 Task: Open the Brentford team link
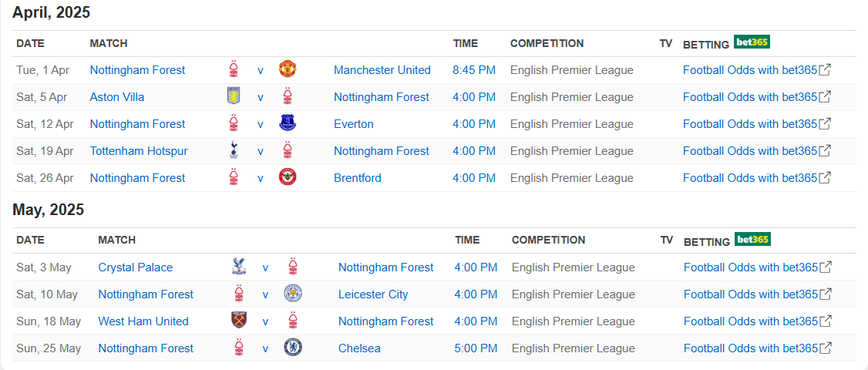pyautogui.click(x=357, y=178)
